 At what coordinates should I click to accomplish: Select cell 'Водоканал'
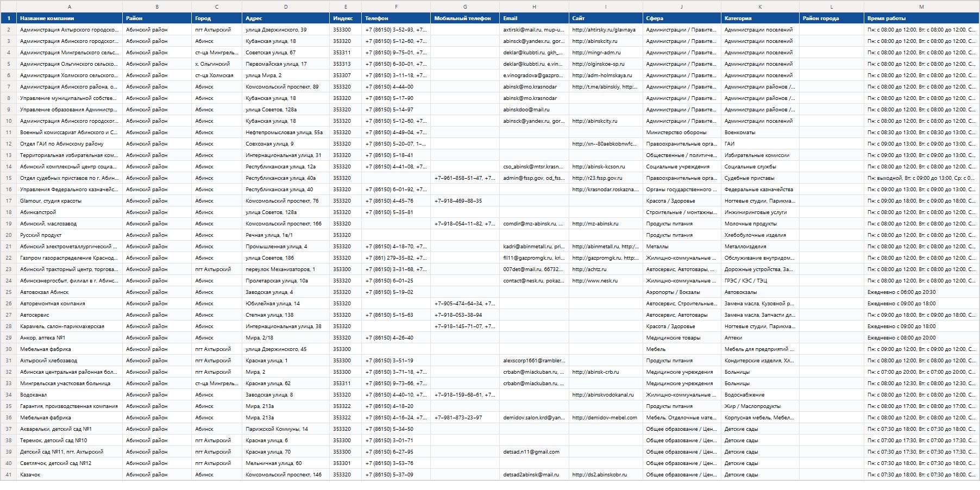tap(70, 395)
